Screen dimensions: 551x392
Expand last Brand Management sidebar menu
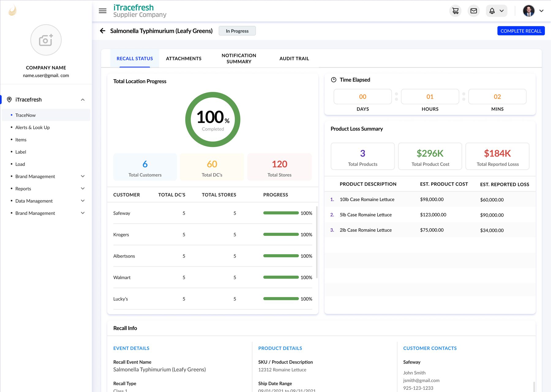point(83,213)
